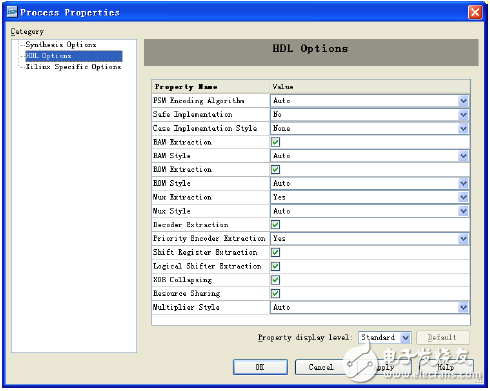
Task: Click the Case Implementation Style value field
Action: pos(369,128)
